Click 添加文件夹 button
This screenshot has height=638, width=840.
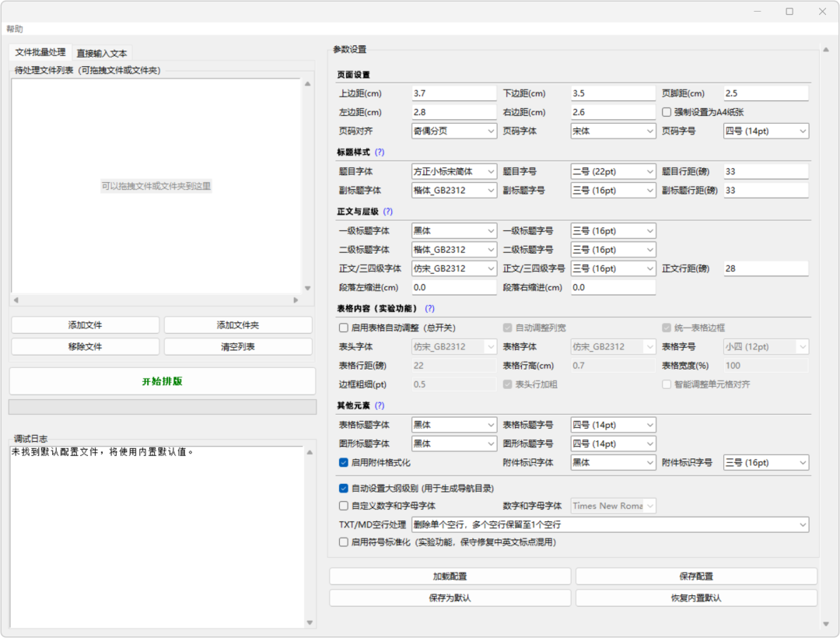click(238, 325)
